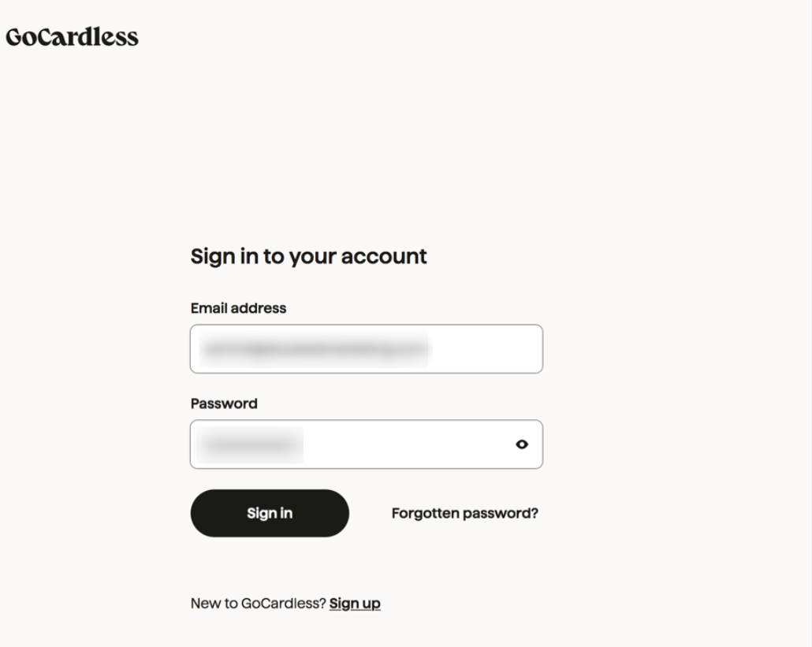Image resolution: width=812 pixels, height=647 pixels.
Task: Place cursor in the email box's empty area
Action: point(485,349)
